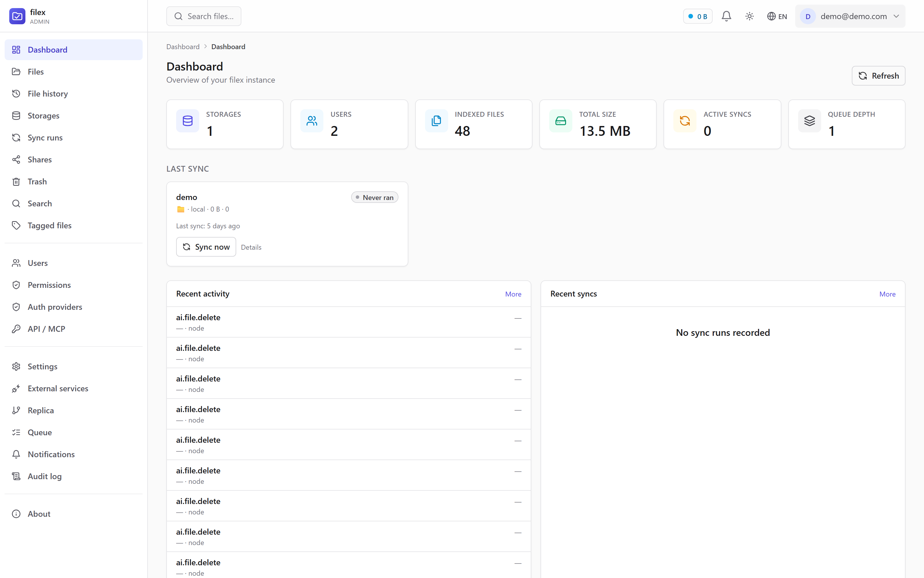This screenshot has width=924, height=578.
Task: Click the Refresh button
Action: tap(878, 76)
